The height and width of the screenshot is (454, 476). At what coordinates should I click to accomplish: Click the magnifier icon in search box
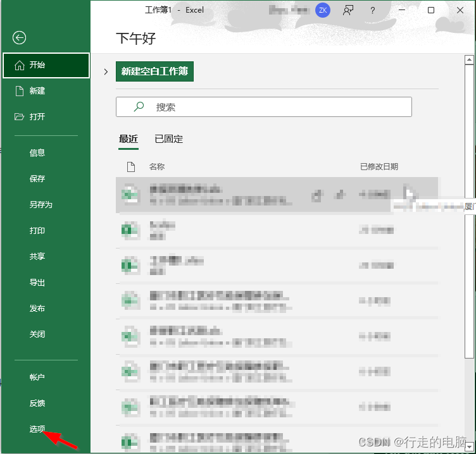pos(139,107)
